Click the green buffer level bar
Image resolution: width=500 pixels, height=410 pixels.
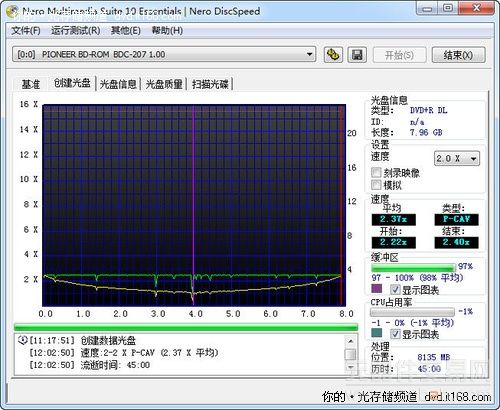[x=413, y=267]
